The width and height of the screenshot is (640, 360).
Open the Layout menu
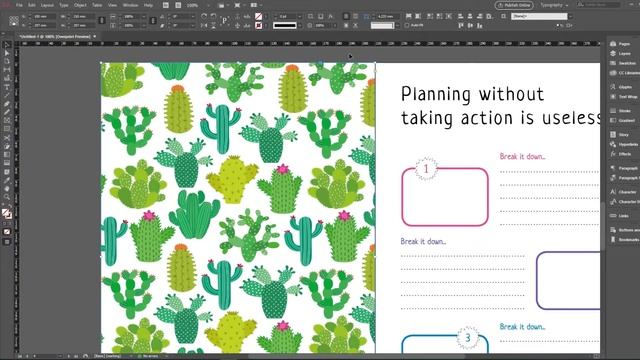click(47, 5)
